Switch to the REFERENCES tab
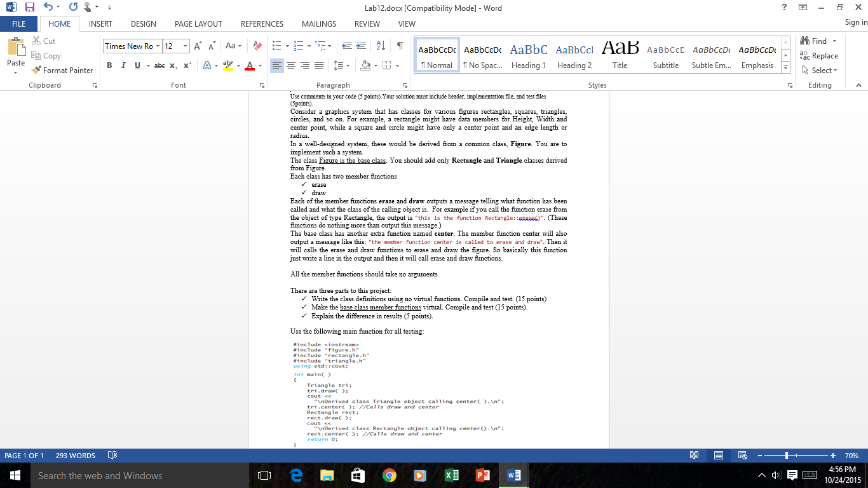 point(262,24)
